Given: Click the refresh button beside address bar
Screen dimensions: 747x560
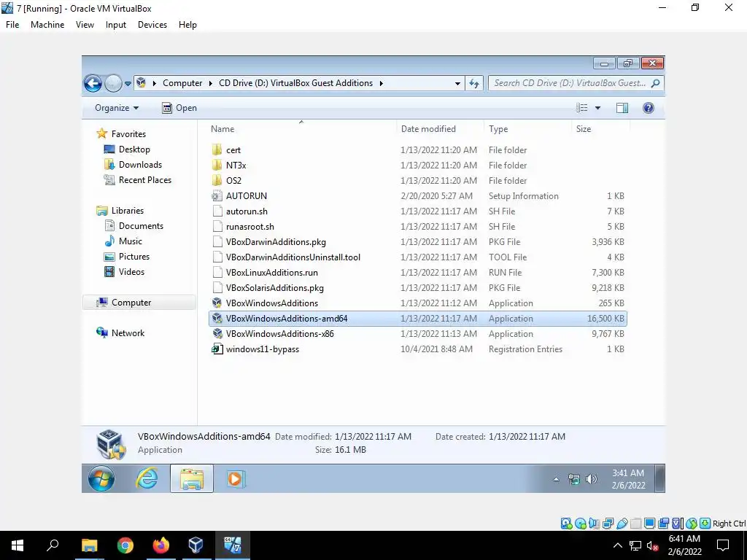Looking at the screenshot, I should (x=474, y=83).
